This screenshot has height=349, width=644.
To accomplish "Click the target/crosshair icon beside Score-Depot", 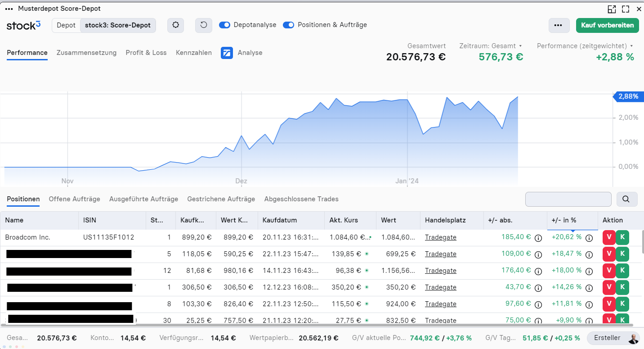I will (175, 25).
